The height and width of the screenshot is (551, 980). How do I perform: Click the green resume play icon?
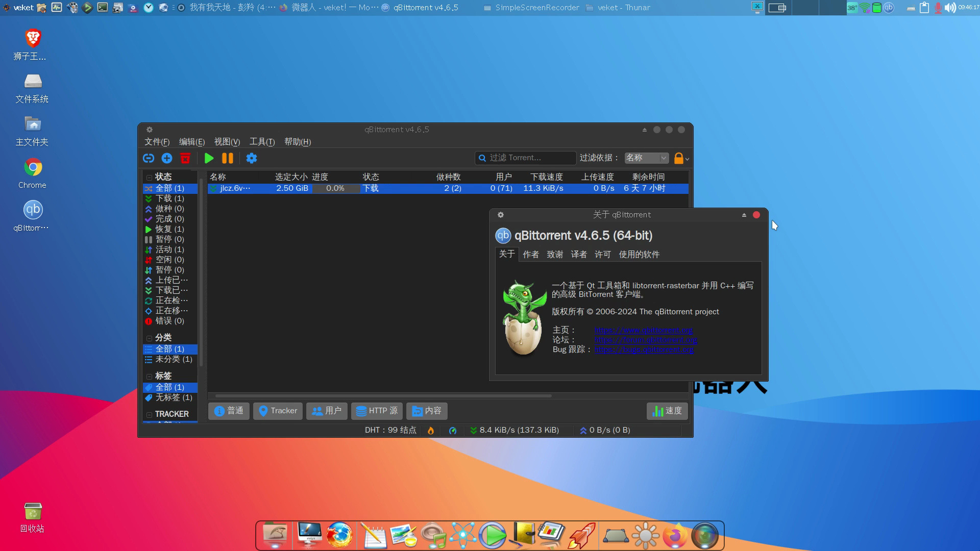209,158
